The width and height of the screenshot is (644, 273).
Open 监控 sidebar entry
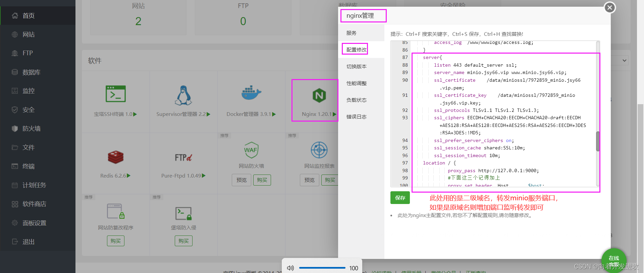click(x=38, y=91)
